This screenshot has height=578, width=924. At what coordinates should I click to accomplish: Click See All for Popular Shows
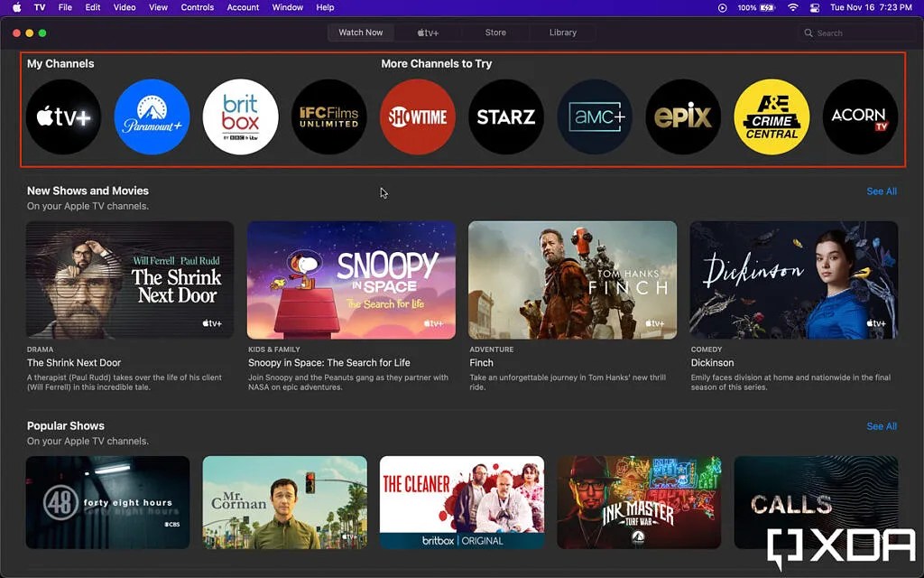pyautogui.click(x=881, y=426)
